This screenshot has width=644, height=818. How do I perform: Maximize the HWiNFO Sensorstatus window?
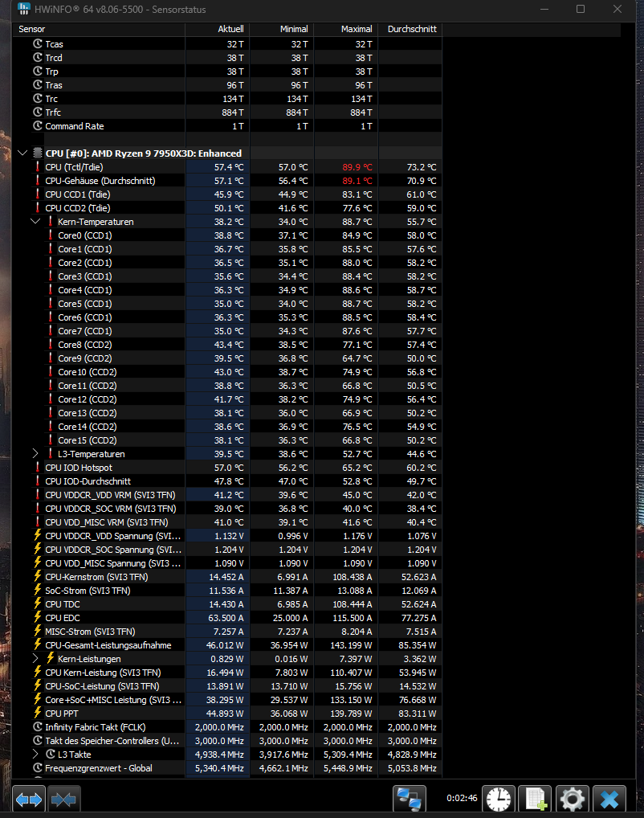click(x=581, y=9)
